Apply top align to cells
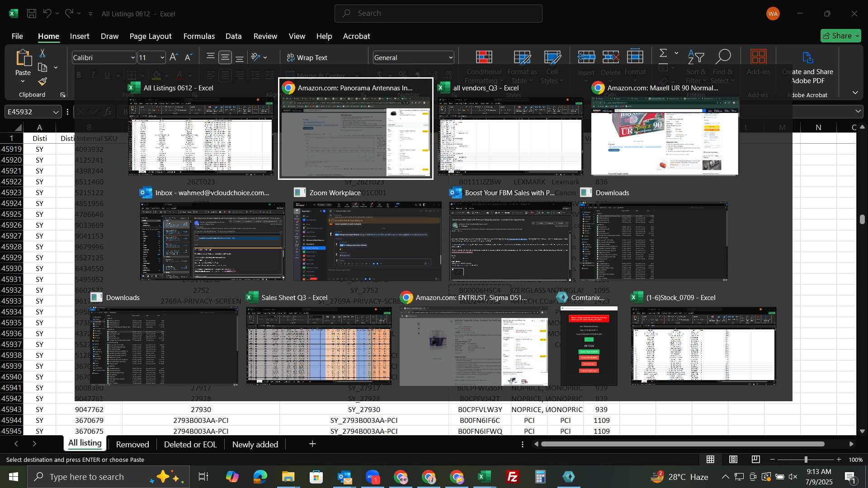This screenshot has width=868, height=488. point(210,57)
